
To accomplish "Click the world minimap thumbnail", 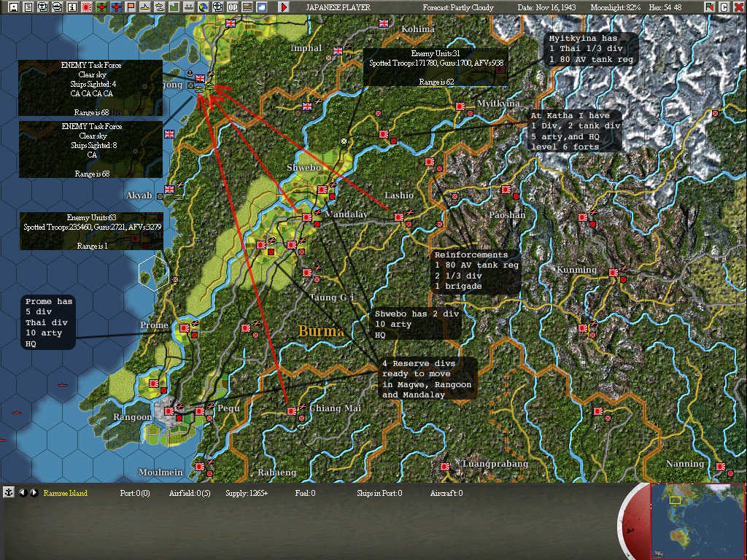I will point(698,521).
